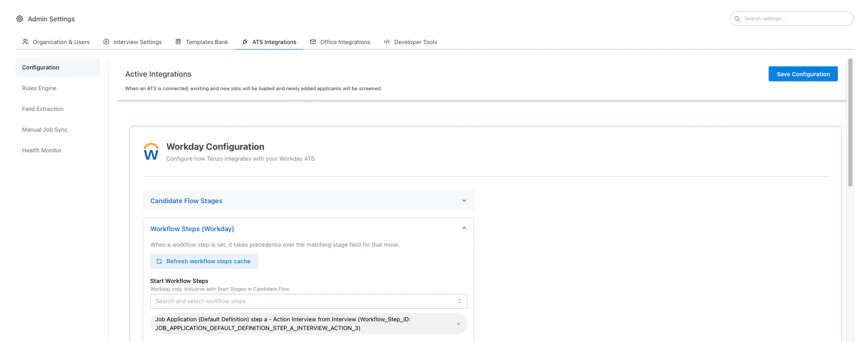Click the Job Application (Default Definition) step text
Screen dimensions: 868x342
pyautogui.click(x=283, y=324)
